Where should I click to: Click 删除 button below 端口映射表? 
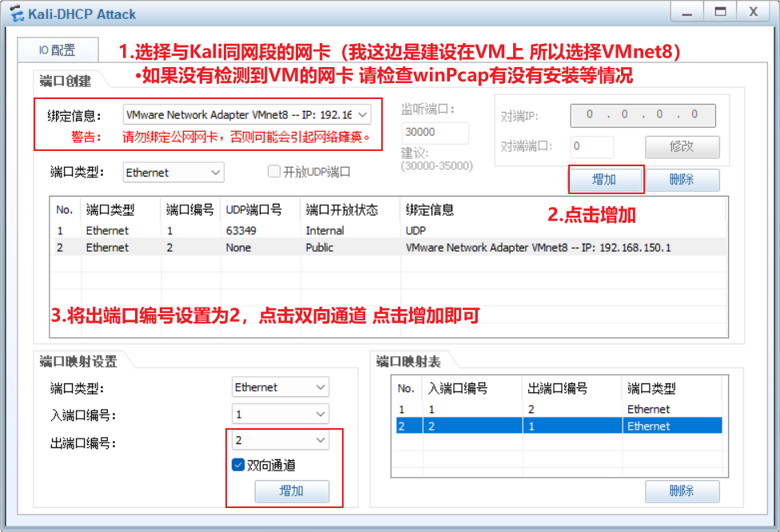[x=682, y=491]
